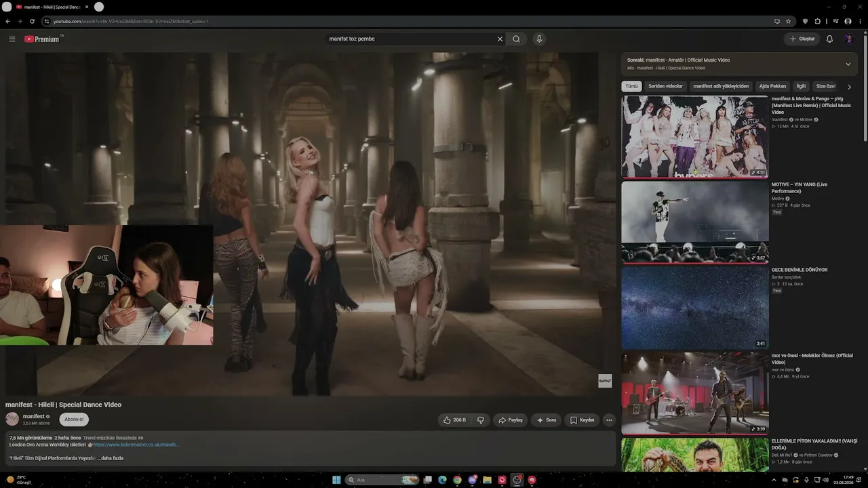Open Task View on the taskbar
Image resolution: width=868 pixels, height=488 pixels.
(427, 480)
